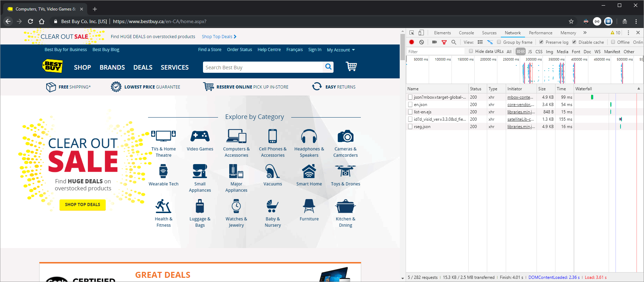Toggle the device toolbar icon
The width and height of the screenshot is (644, 282).
tap(421, 33)
